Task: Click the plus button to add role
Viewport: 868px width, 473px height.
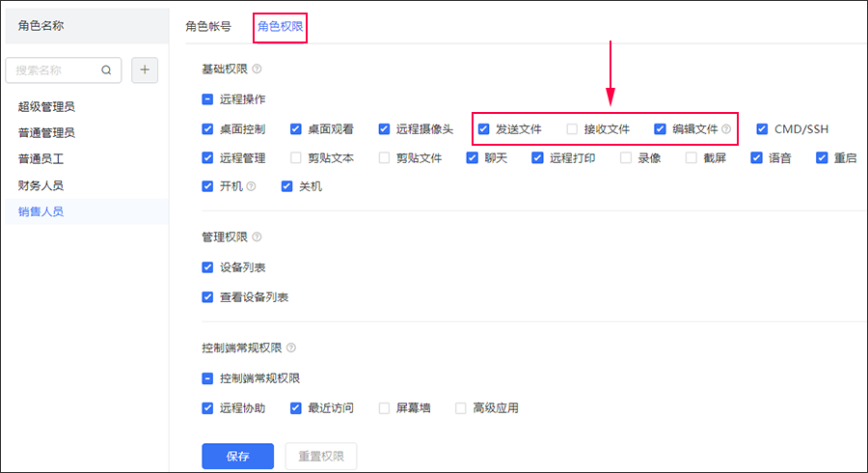Action: [x=145, y=70]
